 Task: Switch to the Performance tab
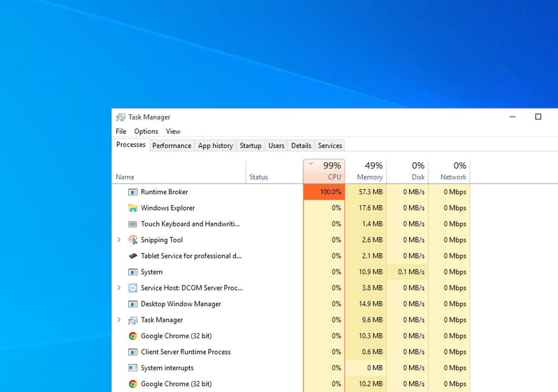[x=172, y=146]
